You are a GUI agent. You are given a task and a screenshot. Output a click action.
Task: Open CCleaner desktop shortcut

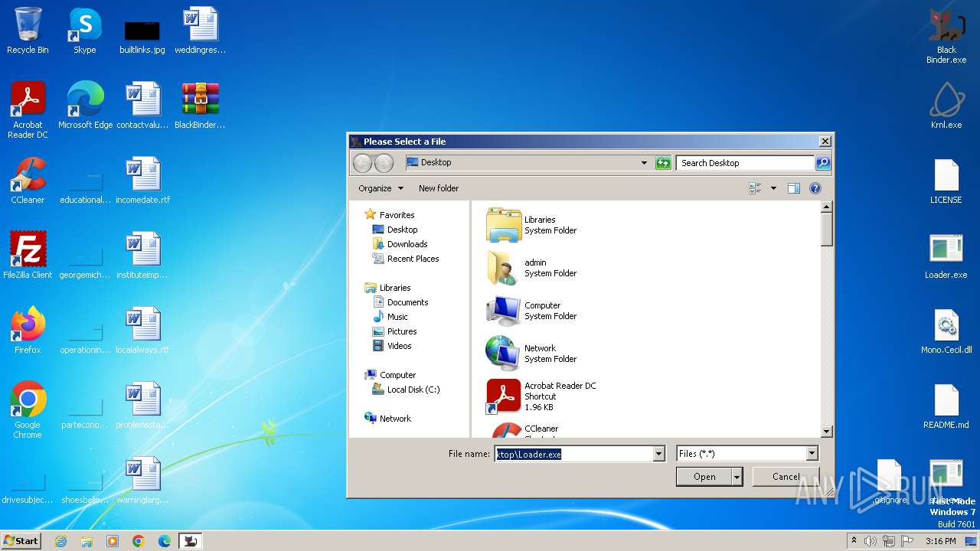coord(28,181)
